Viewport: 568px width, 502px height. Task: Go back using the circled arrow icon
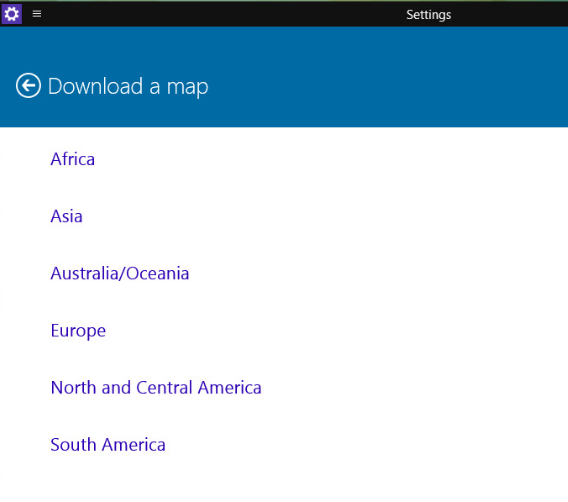[x=28, y=85]
